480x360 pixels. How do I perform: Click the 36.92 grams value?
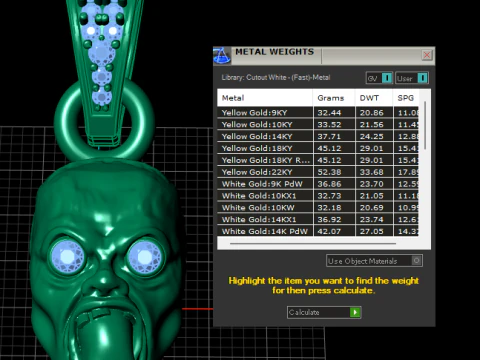tap(329, 220)
